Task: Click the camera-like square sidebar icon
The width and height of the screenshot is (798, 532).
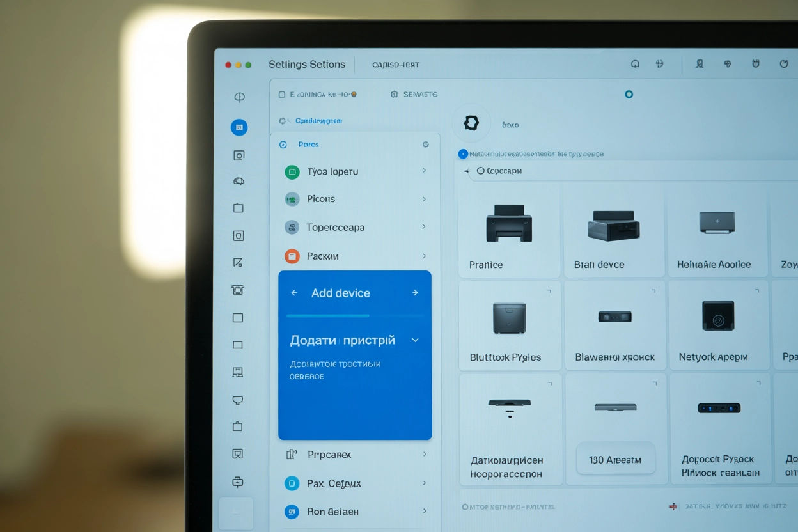Action: click(239, 155)
